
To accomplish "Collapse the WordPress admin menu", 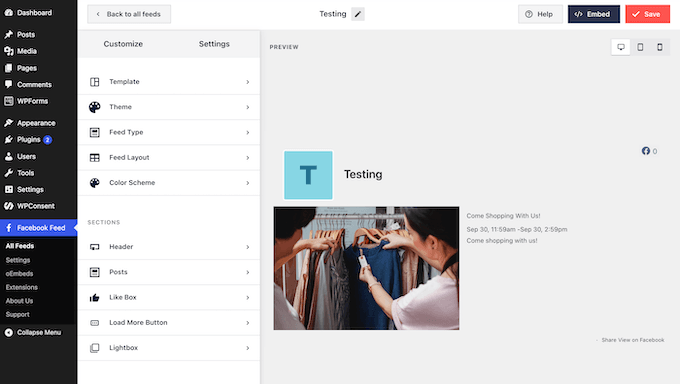I will [x=33, y=332].
